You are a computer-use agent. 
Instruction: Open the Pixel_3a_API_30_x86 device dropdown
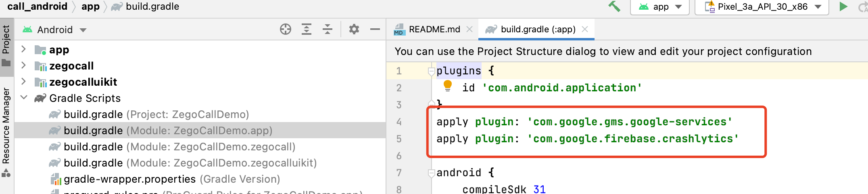[x=762, y=7]
